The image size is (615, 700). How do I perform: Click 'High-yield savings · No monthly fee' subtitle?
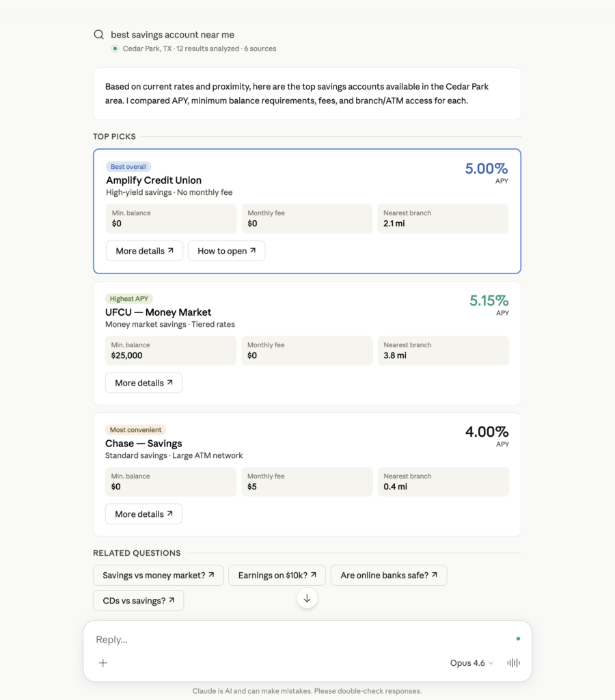169,192
